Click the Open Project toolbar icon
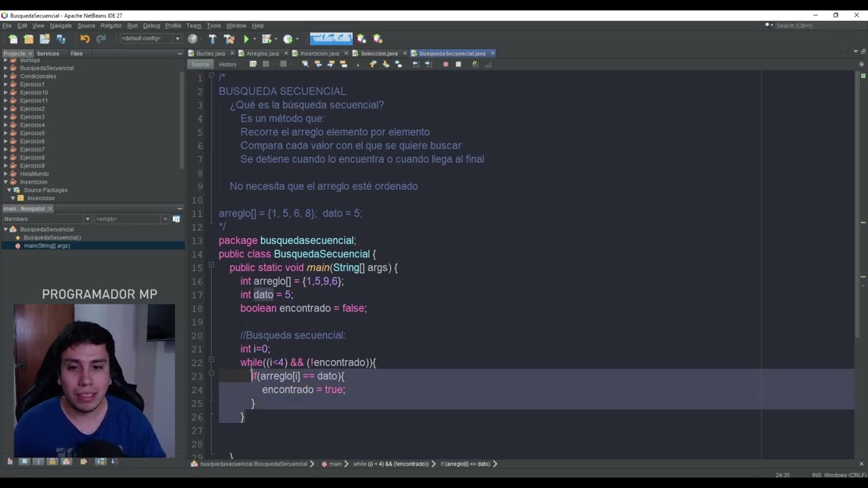This screenshot has height=488, width=868. [45, 39]
